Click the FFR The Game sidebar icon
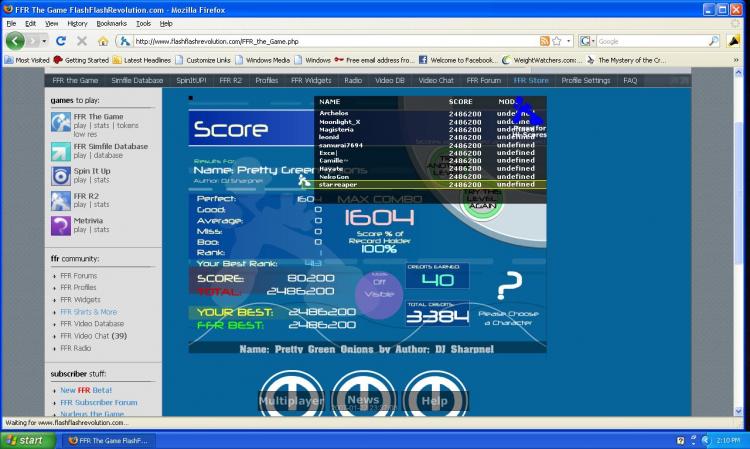Viewport: 750px width, 449px height. point(61,122)
